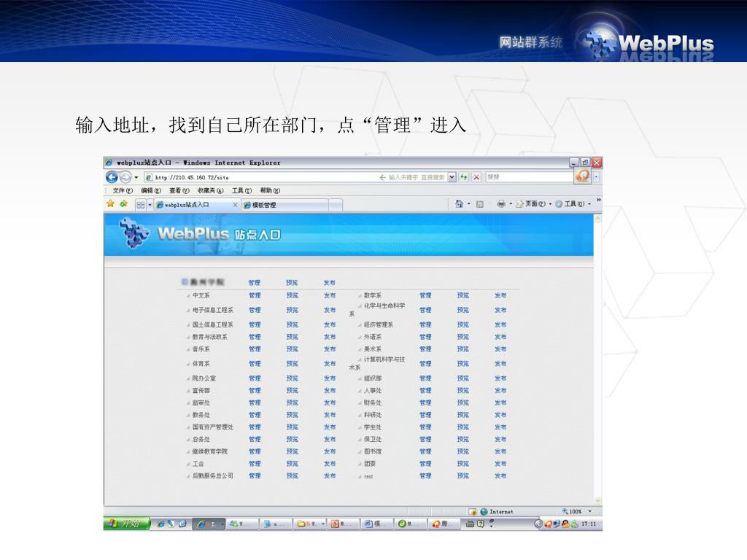Image resolution: width=747 pixels, height=560 pixels.
Task: Click the system clock showing 17:11
Action: [x=589, y=524]
